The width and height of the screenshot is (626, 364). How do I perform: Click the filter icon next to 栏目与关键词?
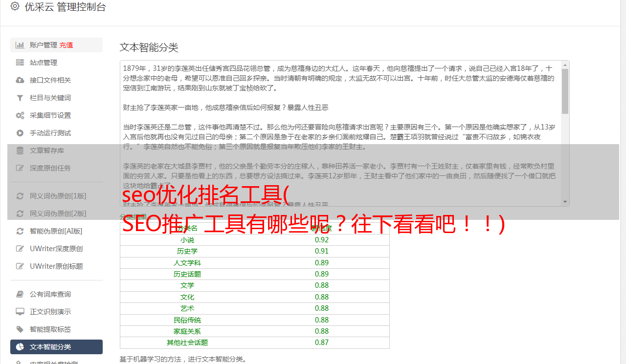pyautogui.click(x=20, y=98)
